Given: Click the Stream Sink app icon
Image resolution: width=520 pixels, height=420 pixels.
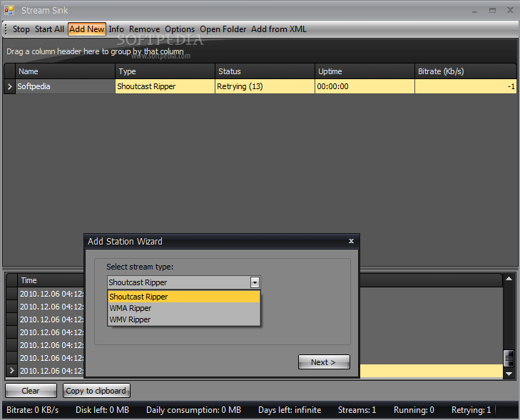Looking at the screenshot, I should (9, 10).
